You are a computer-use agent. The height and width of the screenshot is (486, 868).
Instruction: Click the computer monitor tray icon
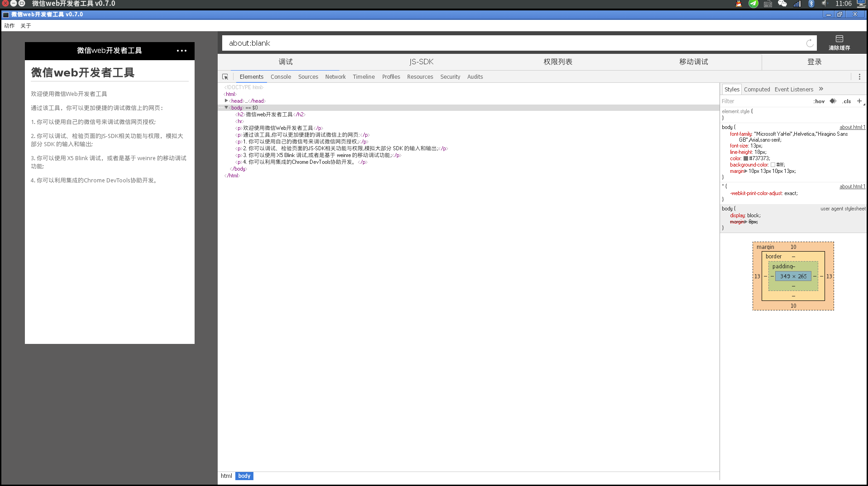861,4
